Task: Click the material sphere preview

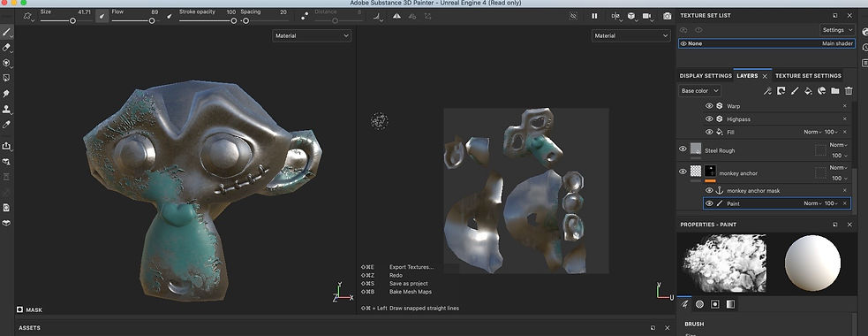Action: click(812, 263)
